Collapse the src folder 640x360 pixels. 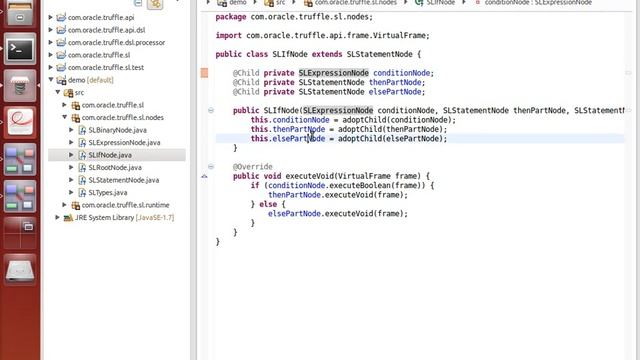coord(58,93)
